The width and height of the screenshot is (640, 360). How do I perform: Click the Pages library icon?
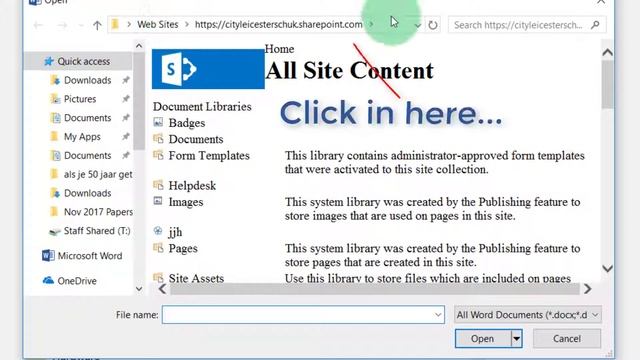pos(158,247)
